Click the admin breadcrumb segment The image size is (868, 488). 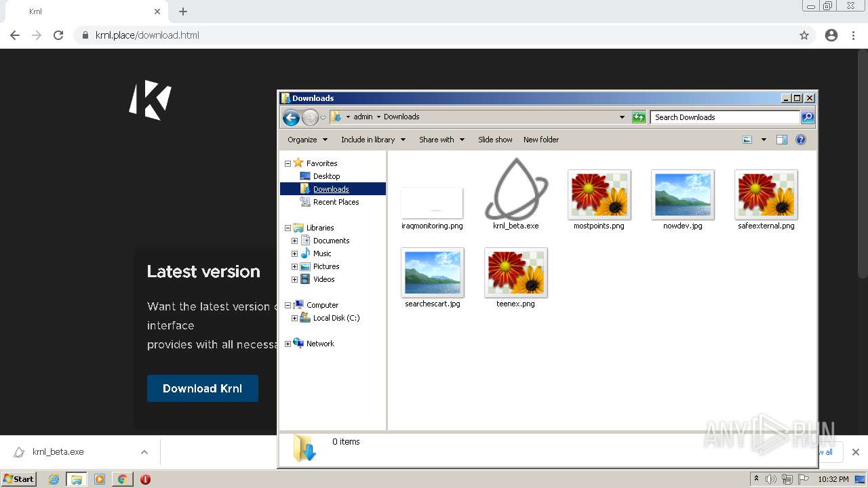(363, 117)
